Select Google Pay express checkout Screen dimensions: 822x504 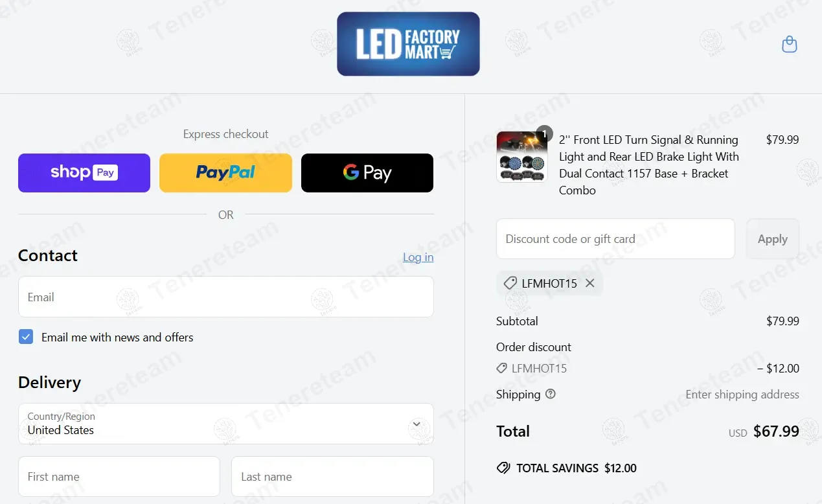[367, 173]
